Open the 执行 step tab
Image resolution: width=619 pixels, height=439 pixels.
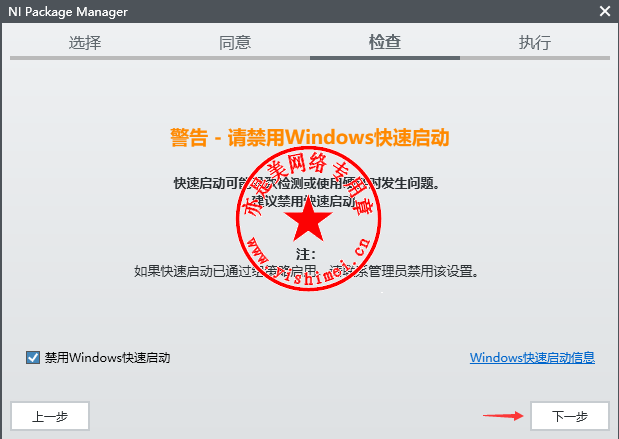pos(535,42)
